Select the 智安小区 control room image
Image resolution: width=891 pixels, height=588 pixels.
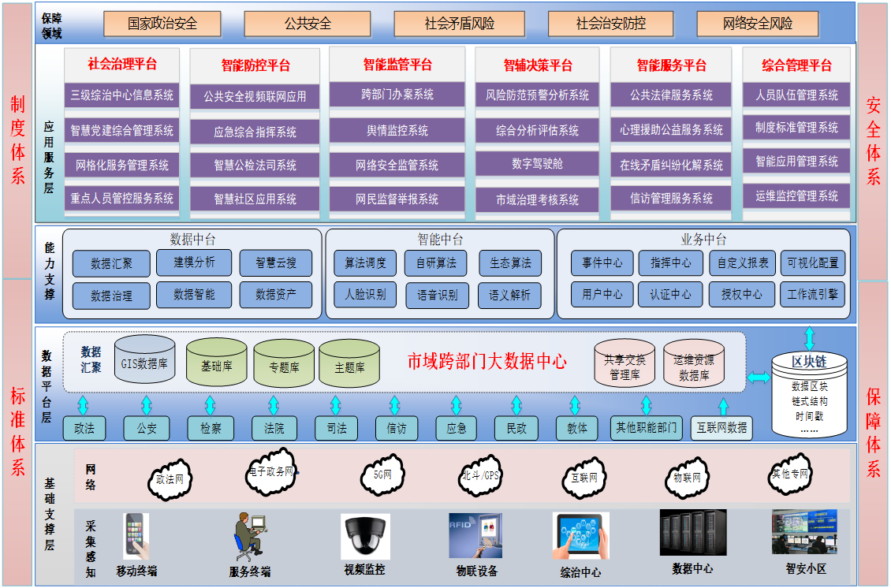coord(804,532)
